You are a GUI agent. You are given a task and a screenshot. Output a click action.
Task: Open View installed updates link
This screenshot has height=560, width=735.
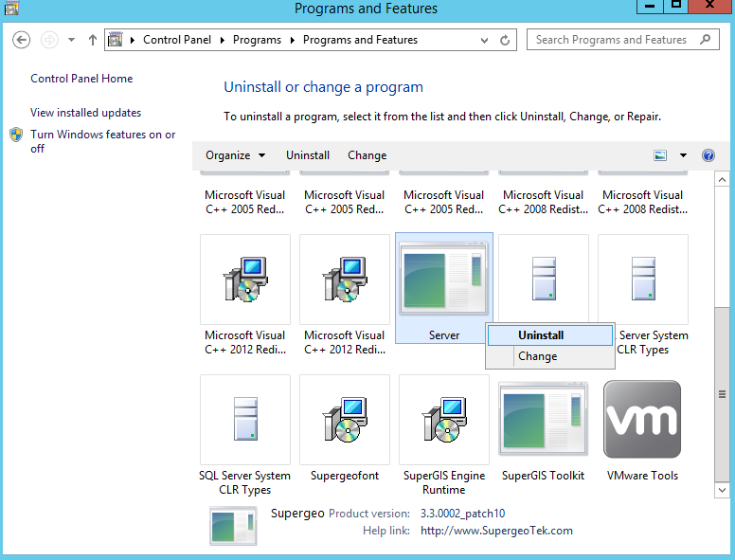pyautogui.click(x=86, y=113)
